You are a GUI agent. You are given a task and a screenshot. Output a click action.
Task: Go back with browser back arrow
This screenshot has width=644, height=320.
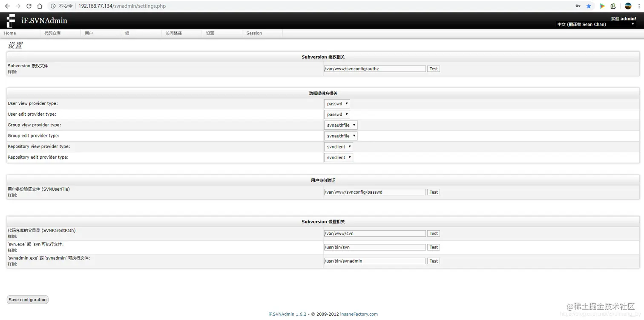pos(7,6)
